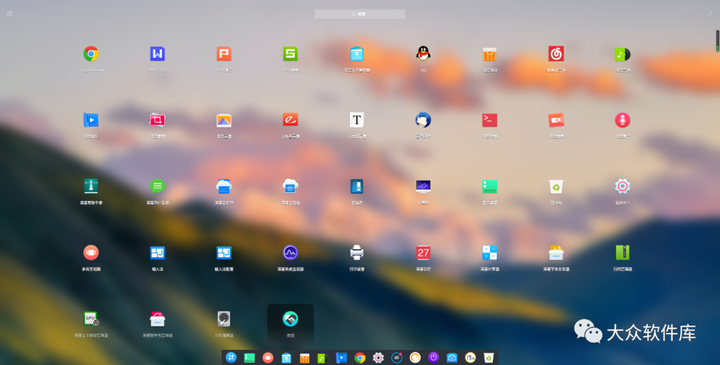Open the red Foxit Reader icon

(290, 120)
